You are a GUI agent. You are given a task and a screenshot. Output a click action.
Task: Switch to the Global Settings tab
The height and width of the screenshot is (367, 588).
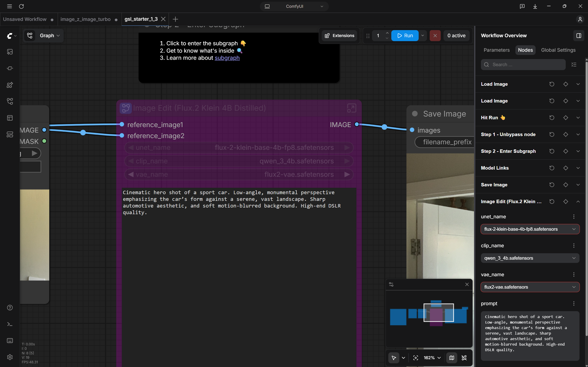[558, 50]
